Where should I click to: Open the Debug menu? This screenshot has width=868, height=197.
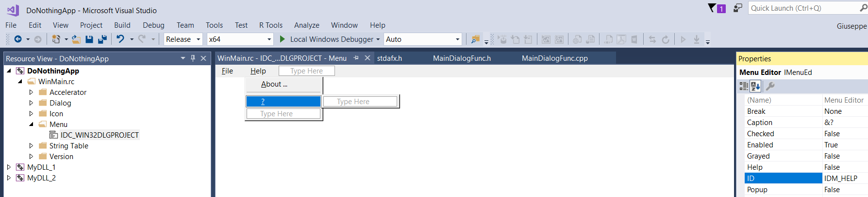click(x=153, y=25)
